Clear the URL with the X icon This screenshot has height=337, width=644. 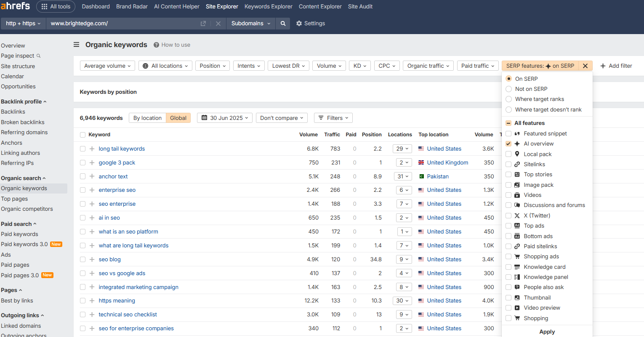(218, 24)
